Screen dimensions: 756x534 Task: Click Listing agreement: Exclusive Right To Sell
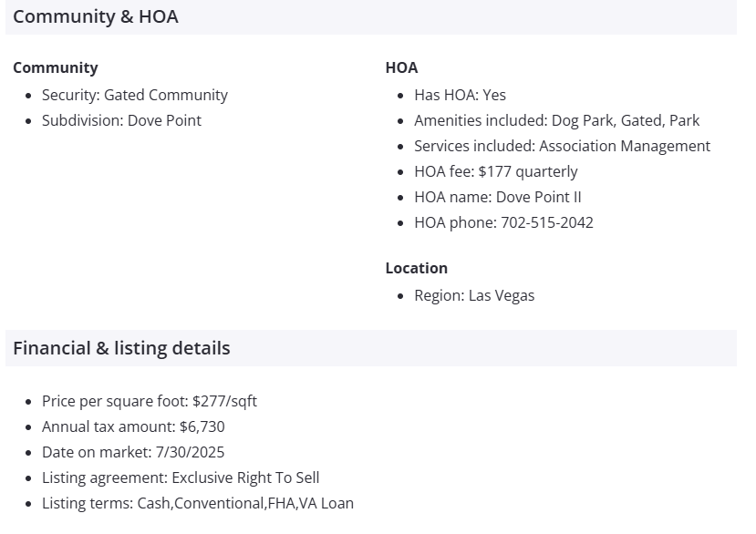181,478
